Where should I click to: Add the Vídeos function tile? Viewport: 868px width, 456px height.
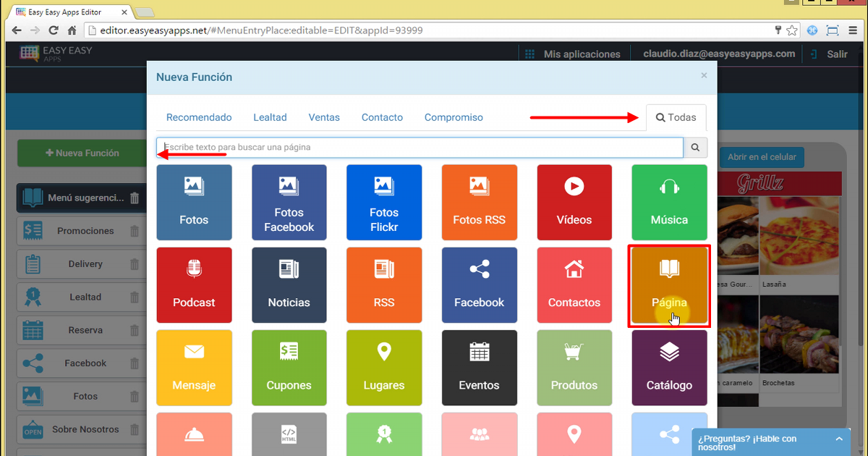(x=574, y=202)
